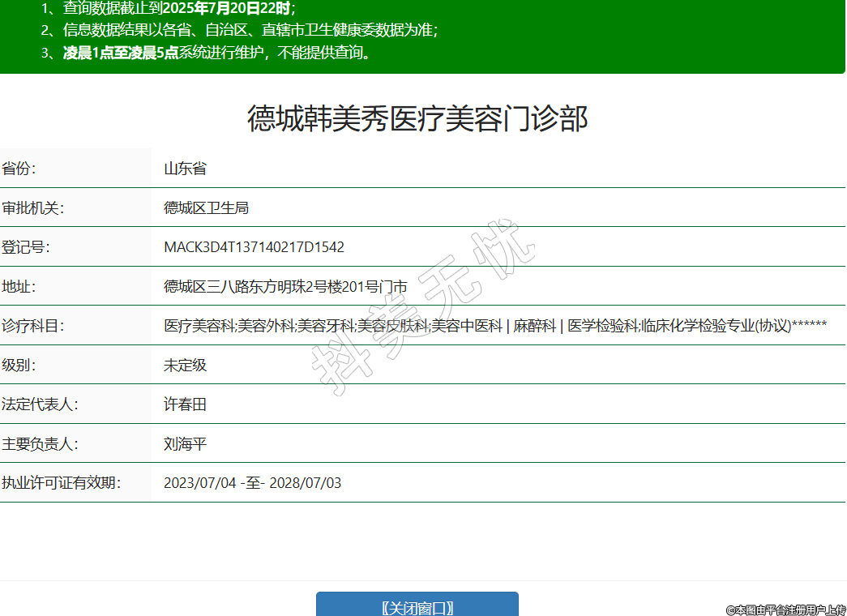
Task: Click the 登记号 row label
Action: (x=26, y=247)
